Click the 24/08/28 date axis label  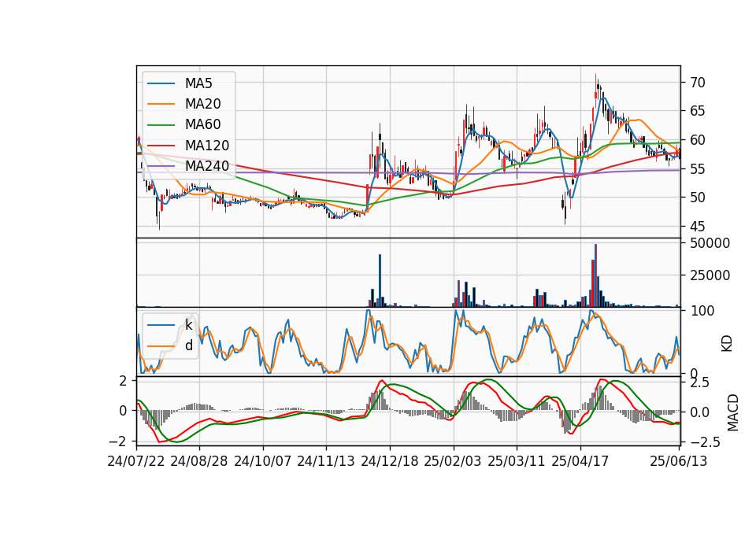[x=199, y=461]
